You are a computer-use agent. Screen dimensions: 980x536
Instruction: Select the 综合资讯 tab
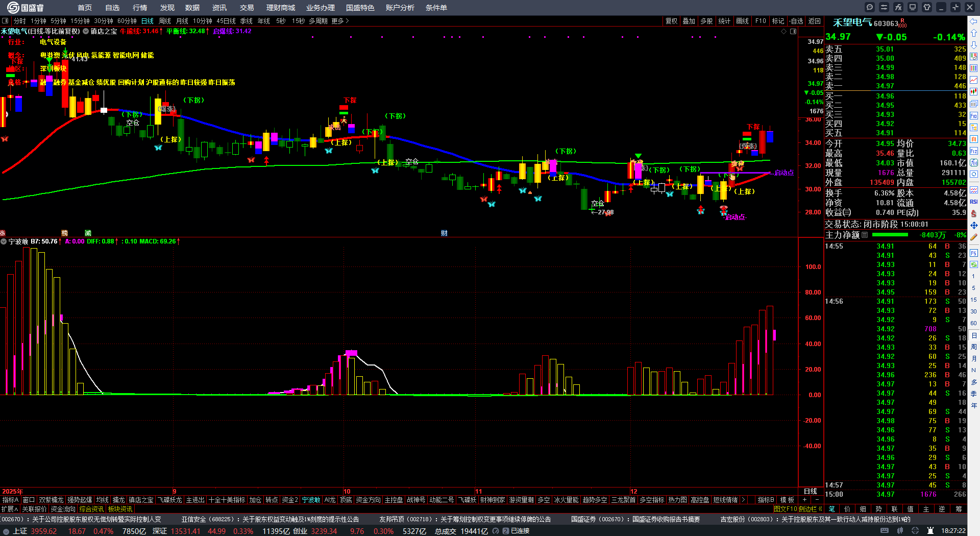[91, 509]
